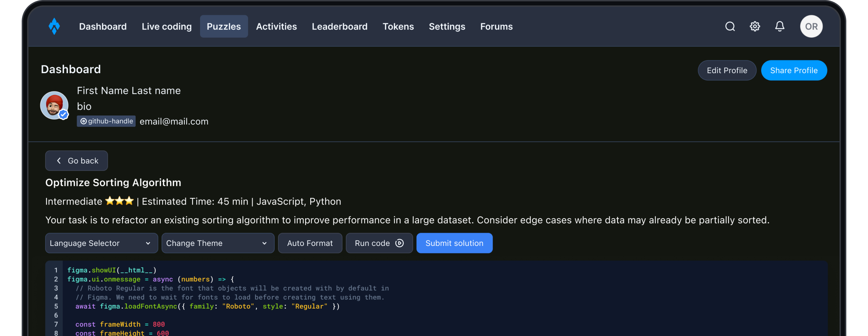Click the Go back chevron icon
The width and height of the screenshot is (868, 336).
pos(59,161)
